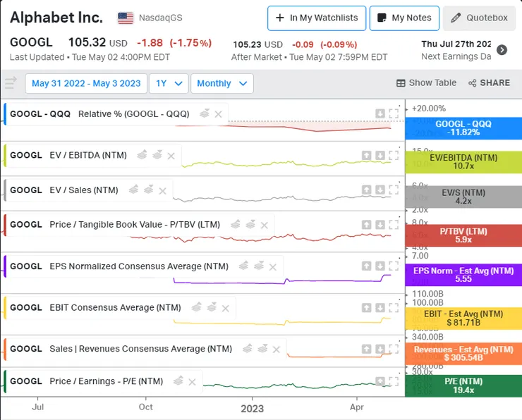Remove the EV / EBITDA (NTM) series
The image size is (522, 420).
171,155
